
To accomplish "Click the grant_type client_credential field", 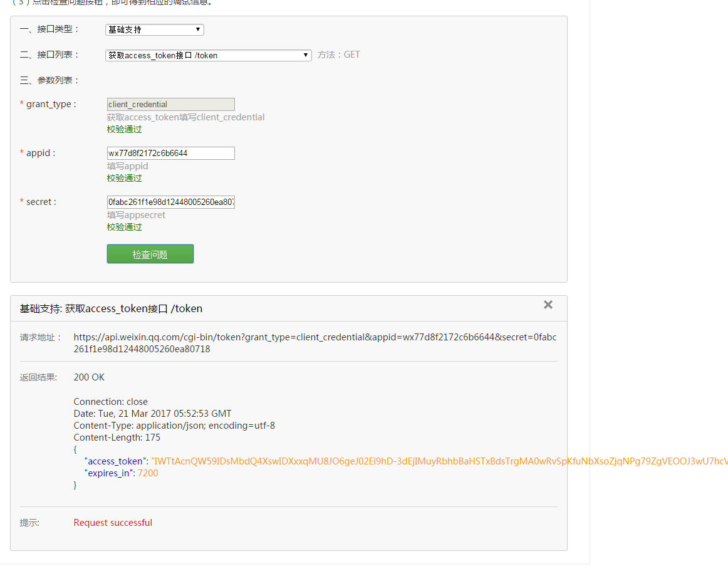I will coord(170,104).
